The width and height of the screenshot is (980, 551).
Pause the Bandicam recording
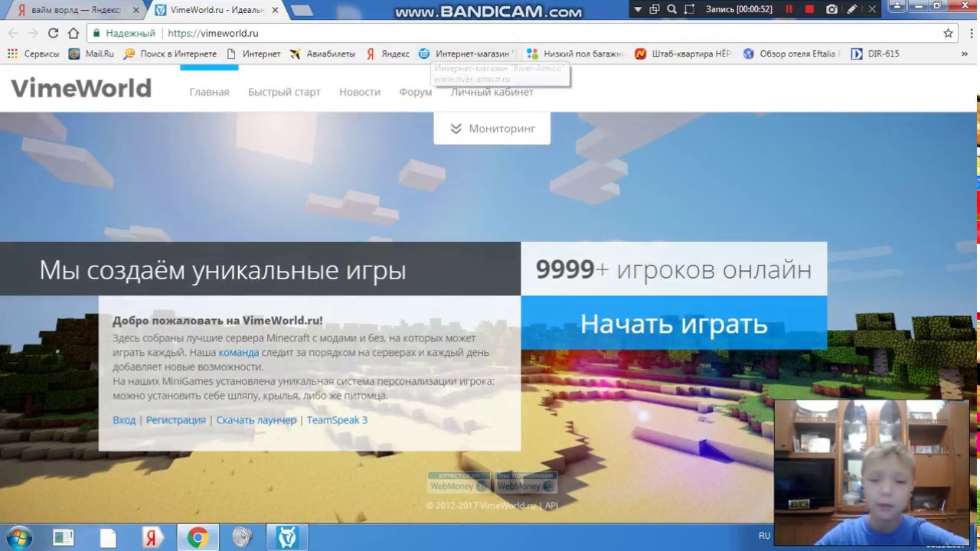pos(789,9)
